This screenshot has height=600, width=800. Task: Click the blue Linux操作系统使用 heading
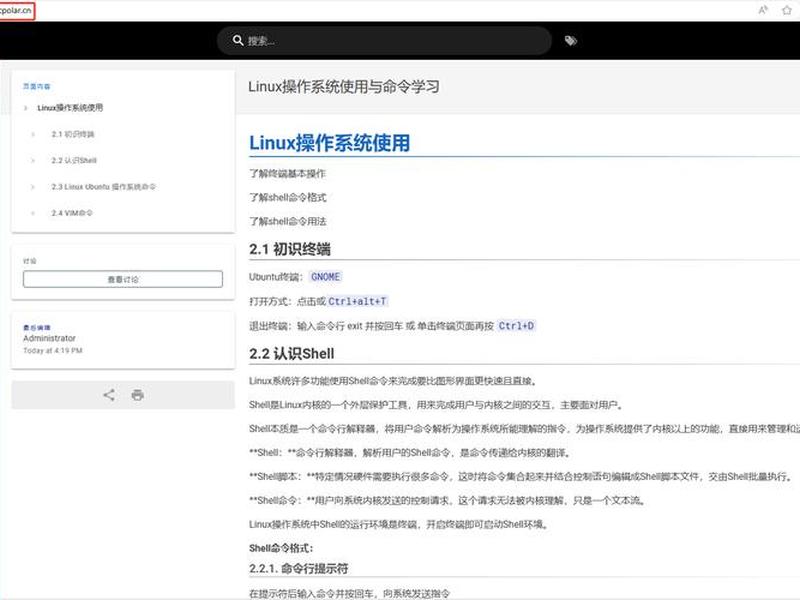[x=330, y=143]
